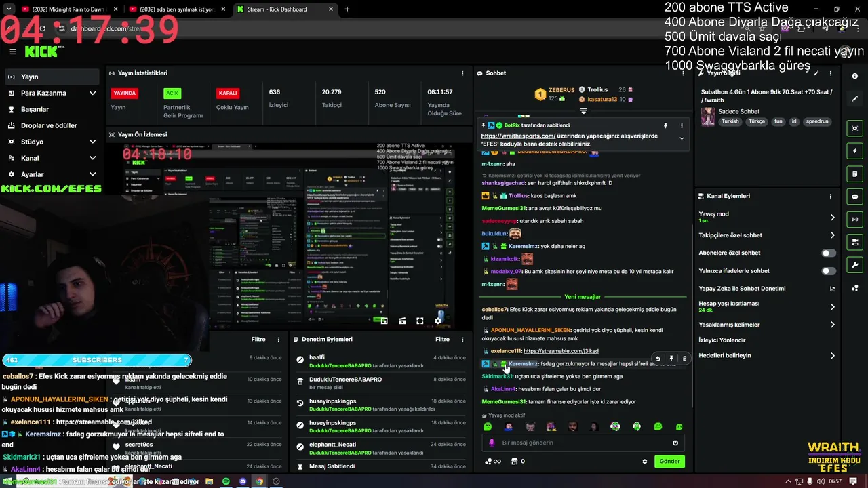Viewport: 868px width, 488px height.
Task: Open Spotify from the taskbar
Action: coord(226,481)
